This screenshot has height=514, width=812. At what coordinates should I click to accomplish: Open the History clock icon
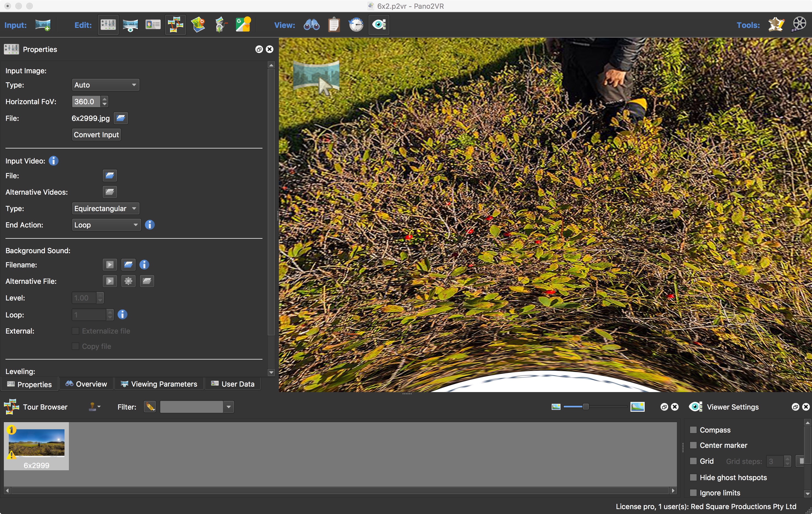tap(356, 25)
